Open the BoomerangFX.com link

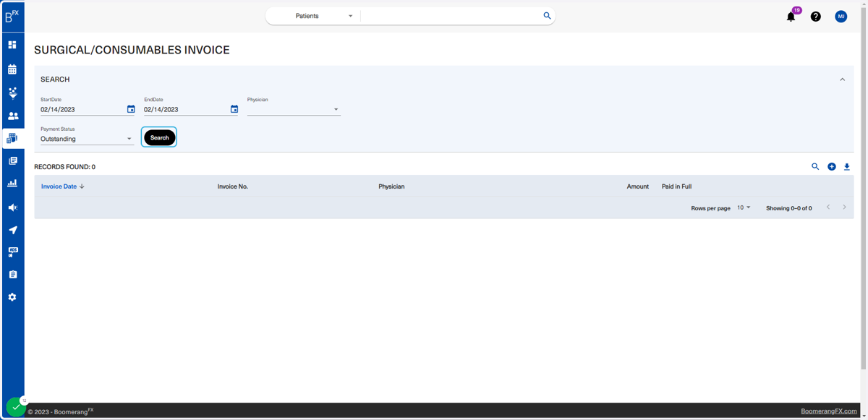pos(829,411)
